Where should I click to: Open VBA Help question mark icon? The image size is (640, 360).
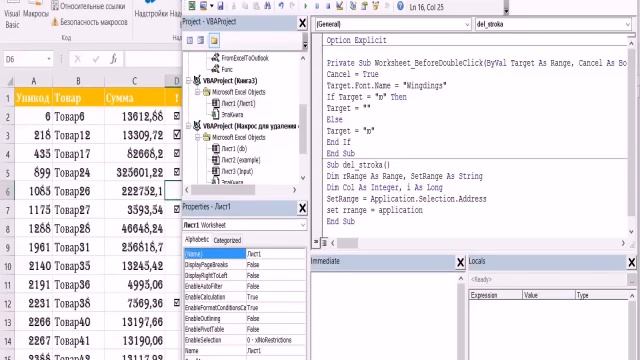(x=400, y=6)
